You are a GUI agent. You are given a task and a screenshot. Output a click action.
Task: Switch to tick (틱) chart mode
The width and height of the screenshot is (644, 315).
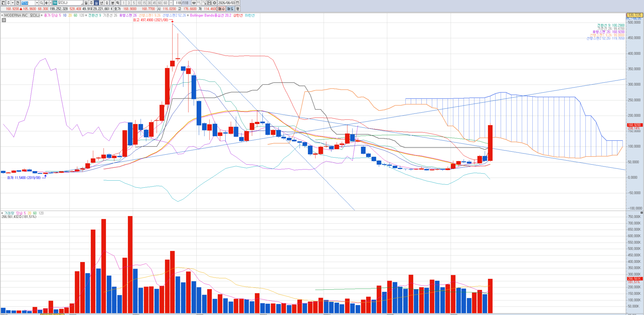[x=118, y=3]
